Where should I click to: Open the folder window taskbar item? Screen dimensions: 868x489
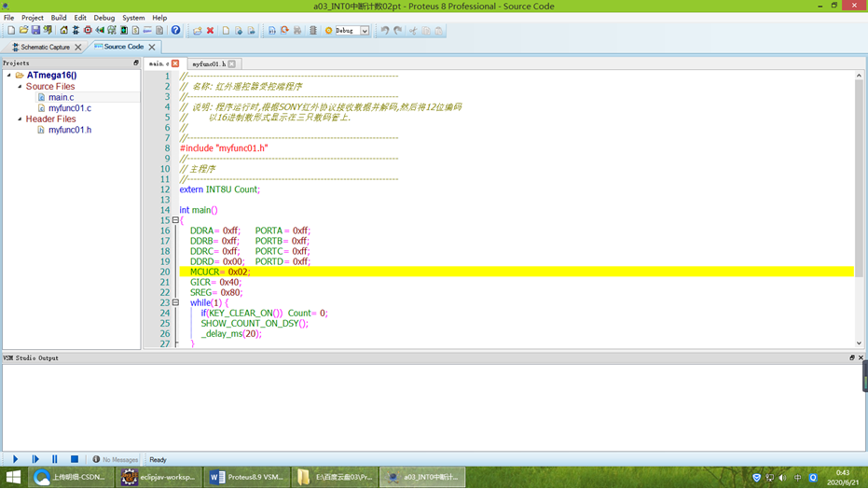pos(335,477)
